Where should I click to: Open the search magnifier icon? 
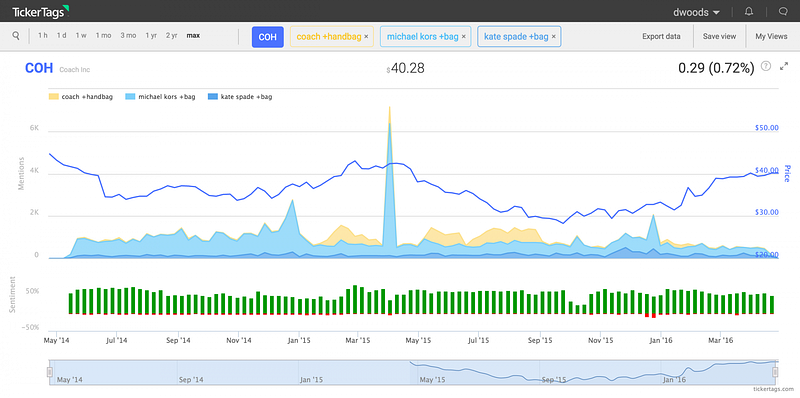coord(16,36)
